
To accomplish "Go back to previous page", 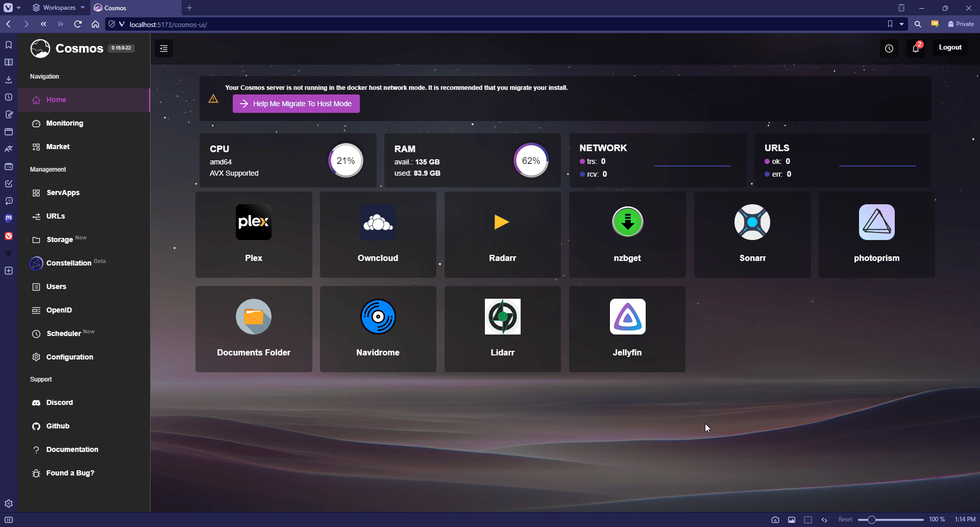I will point(9,24).
